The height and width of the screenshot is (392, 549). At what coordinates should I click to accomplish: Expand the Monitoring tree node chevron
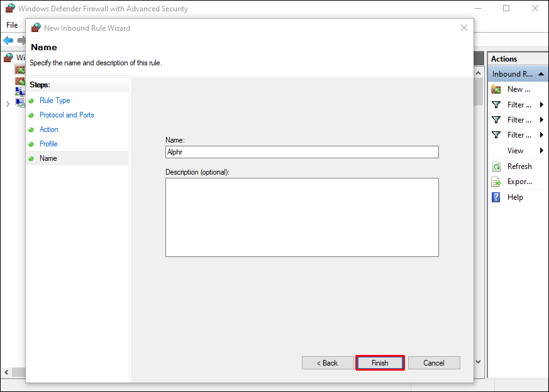pyautogui.click(x=8, y=103)
